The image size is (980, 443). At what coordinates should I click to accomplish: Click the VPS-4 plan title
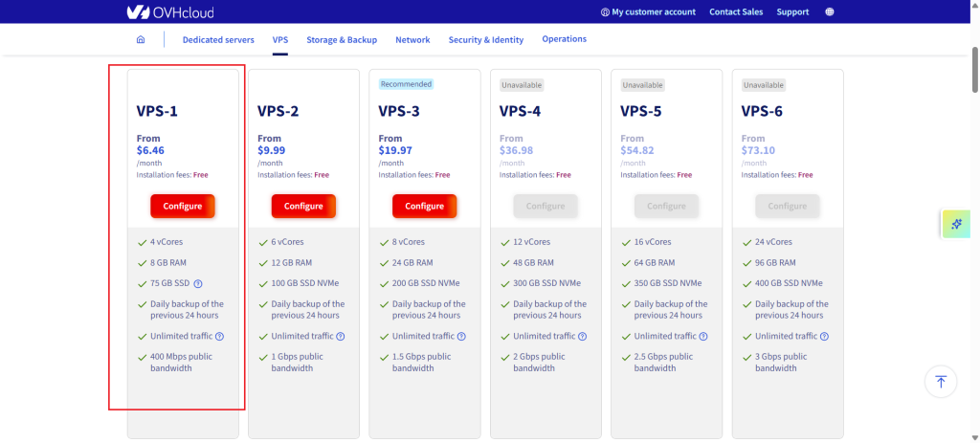pyautogui.click(x=520, y=111)
